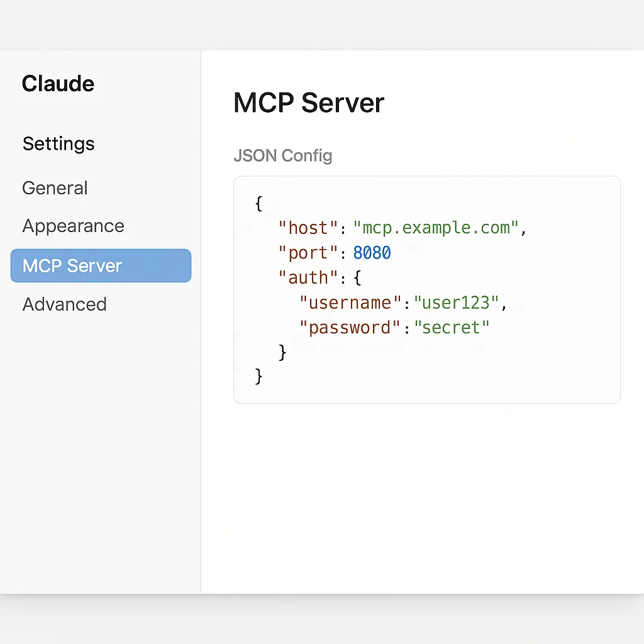Click the "auth" key in config

coord(308,278)
